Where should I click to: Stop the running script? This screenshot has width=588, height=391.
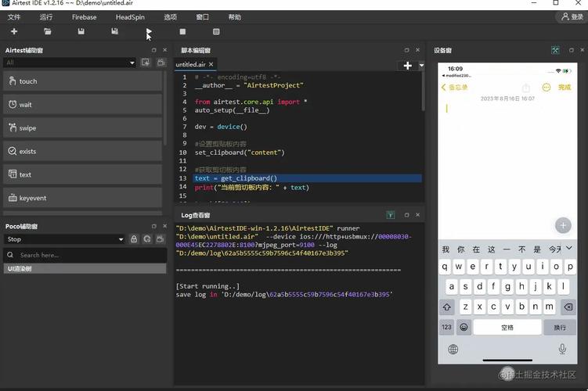[x=182, y=31]
